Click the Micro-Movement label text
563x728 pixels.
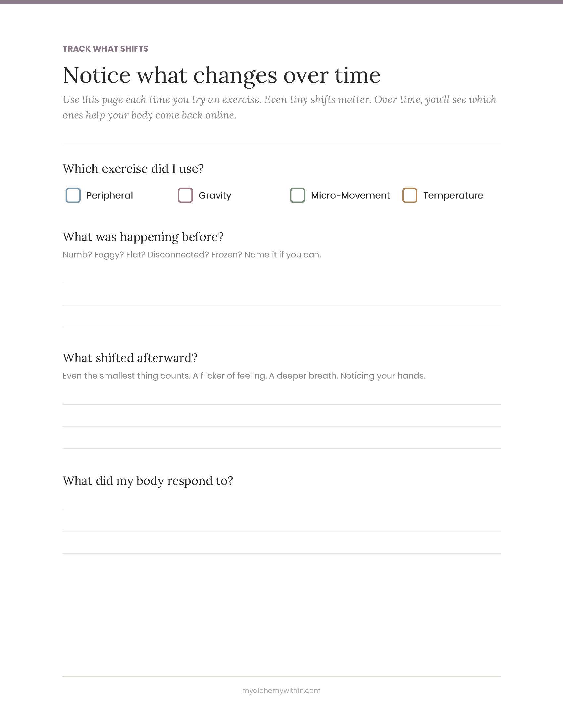[350, 195]
